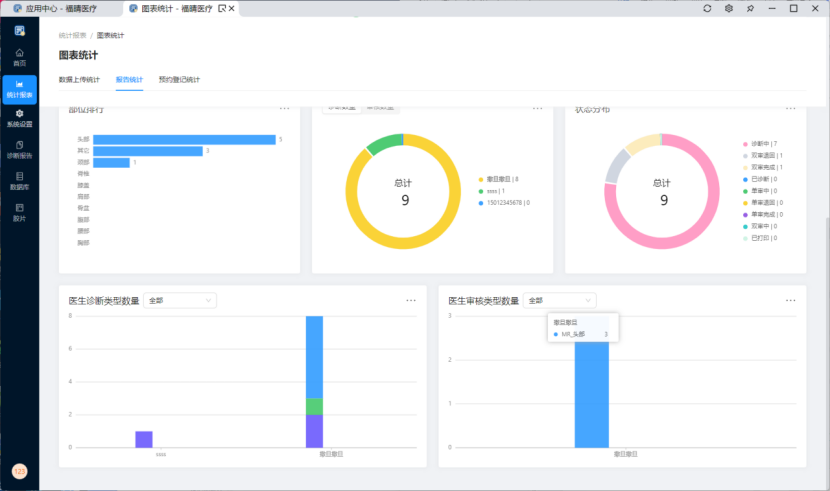Viewport: 830px width, 491px height.
Task: Open 首页 home in the sidebar
Action: click(19, 56)
